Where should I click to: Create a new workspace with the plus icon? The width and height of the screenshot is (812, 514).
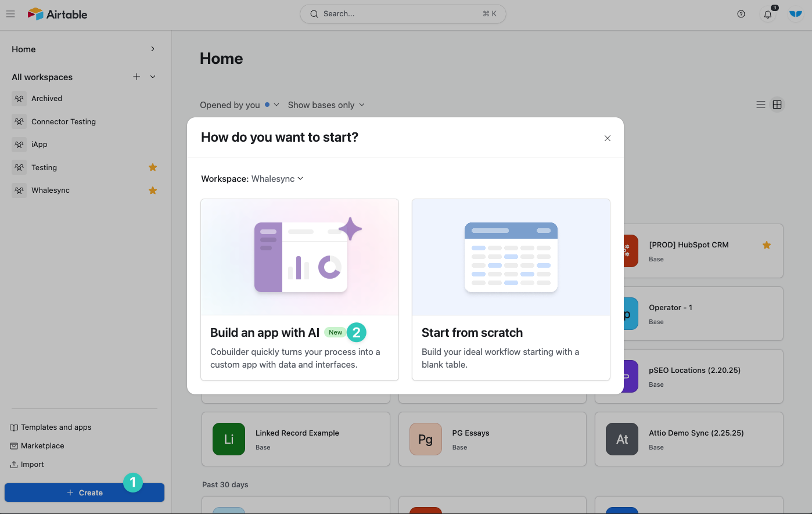tap(136, 77)
